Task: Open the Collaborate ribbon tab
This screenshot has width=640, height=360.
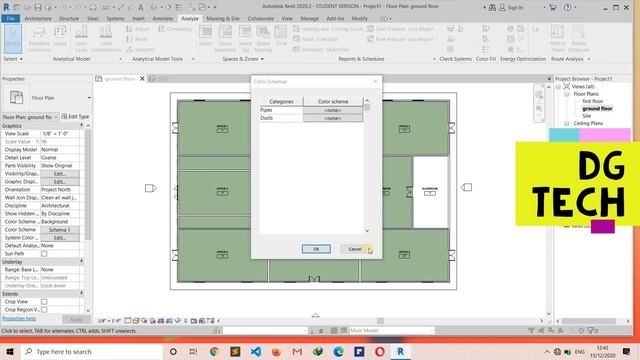Action: (x=261, y=19)
